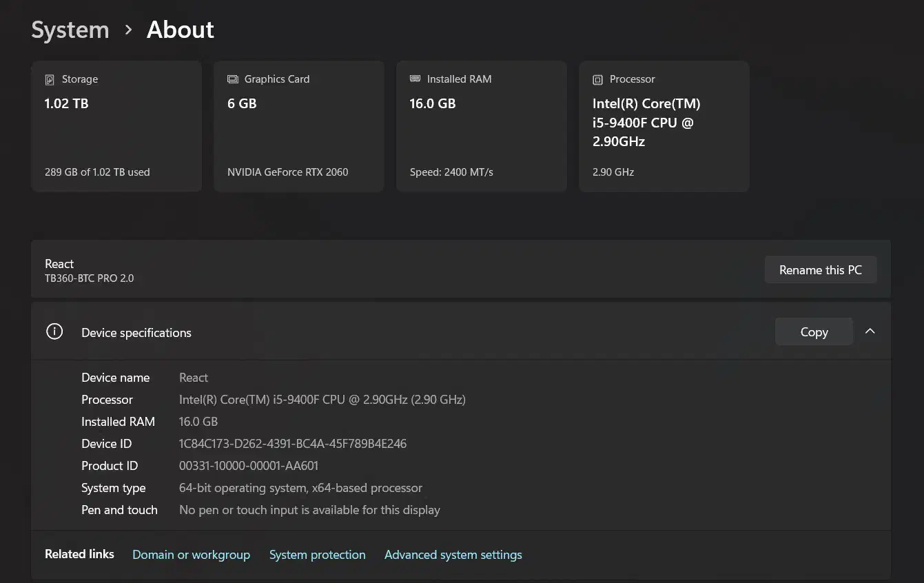
Task: Open Advanced system settings
Action: pos(453,554)
